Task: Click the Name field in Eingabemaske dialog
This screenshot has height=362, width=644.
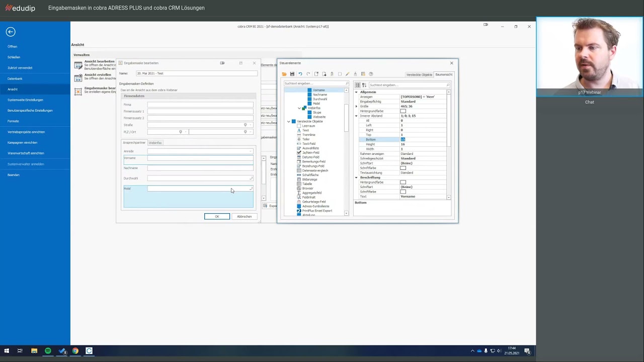Action: (x=196, y=73)
